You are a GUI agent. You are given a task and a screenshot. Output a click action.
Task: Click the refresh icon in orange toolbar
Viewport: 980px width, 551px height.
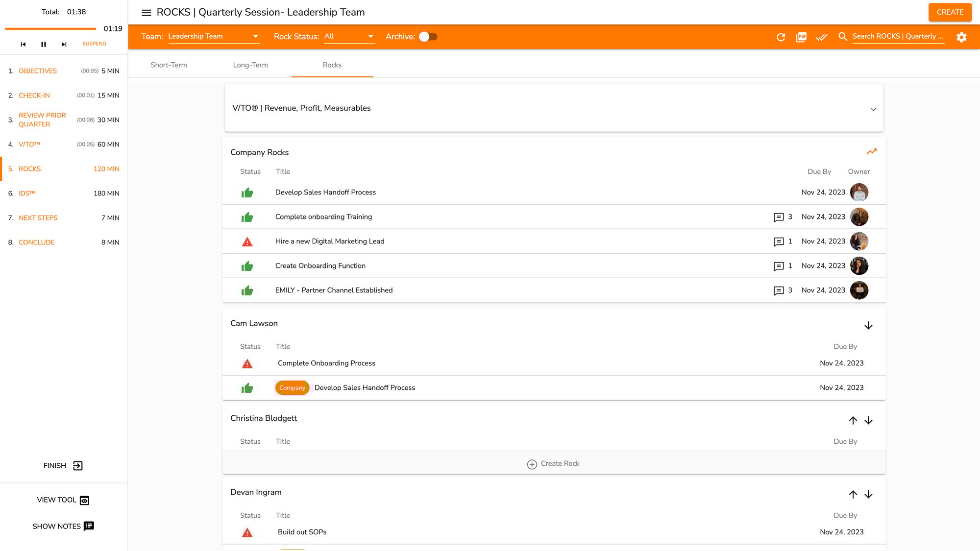tap(781, 37)
